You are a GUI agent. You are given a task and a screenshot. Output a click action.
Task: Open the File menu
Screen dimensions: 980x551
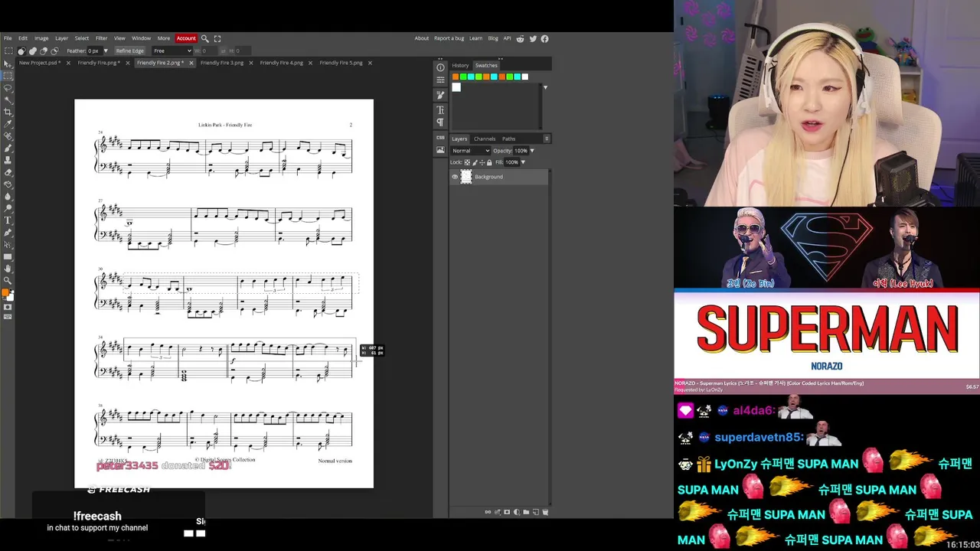8,38
